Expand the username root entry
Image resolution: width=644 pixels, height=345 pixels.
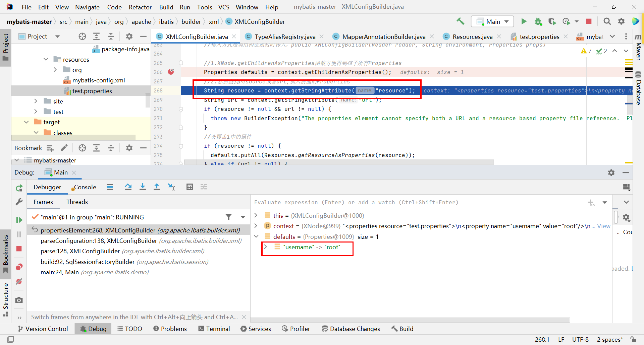pos(265,247)
